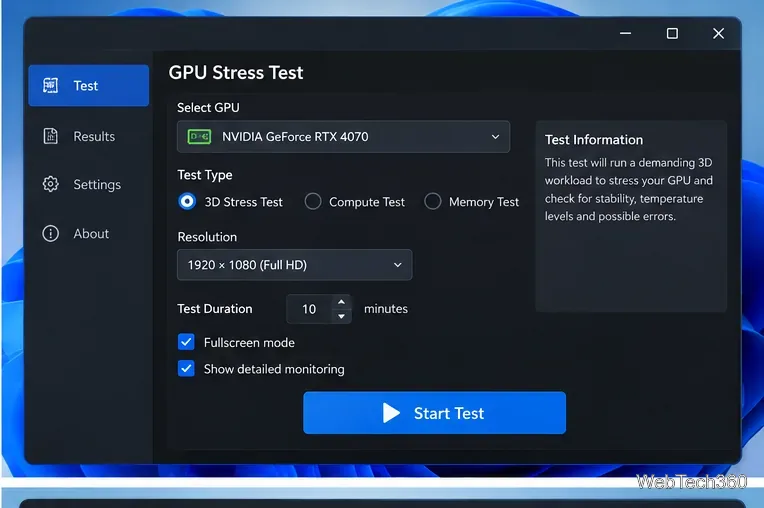Click the Settings gear icon
The height and width of the screenshot is (508, 764).
pyautogui.click(x=51, y=184)
